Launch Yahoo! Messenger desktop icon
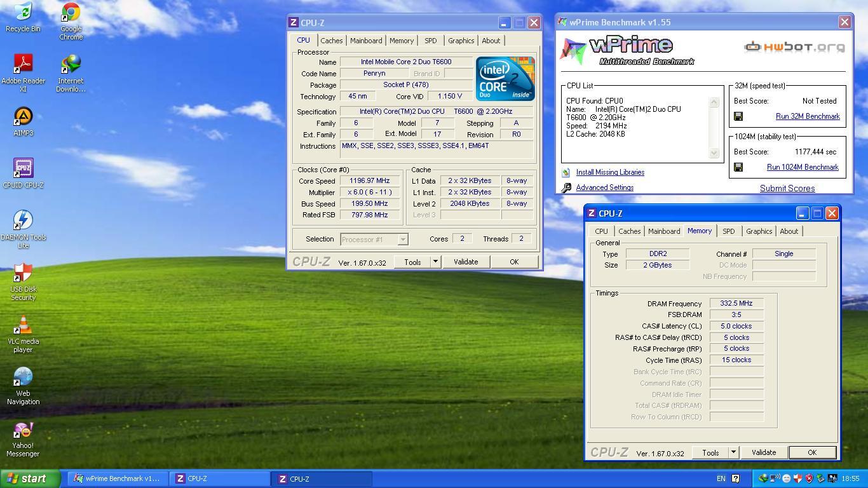Image resolution: width=868 pixels, height=488 pixels. (23, 438)
